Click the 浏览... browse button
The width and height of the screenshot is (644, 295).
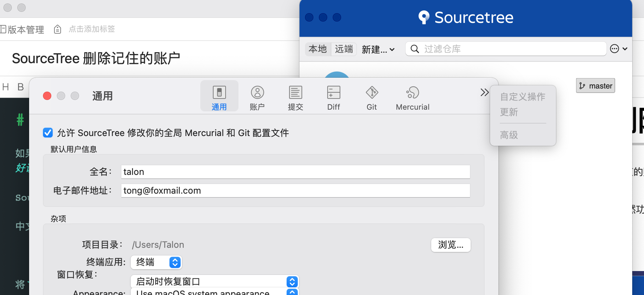point(451,245)
